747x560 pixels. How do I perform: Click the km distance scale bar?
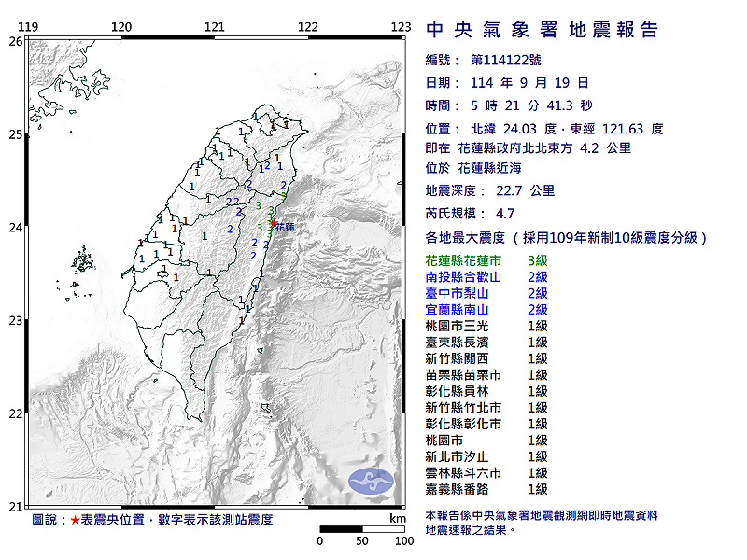[361, 529]
